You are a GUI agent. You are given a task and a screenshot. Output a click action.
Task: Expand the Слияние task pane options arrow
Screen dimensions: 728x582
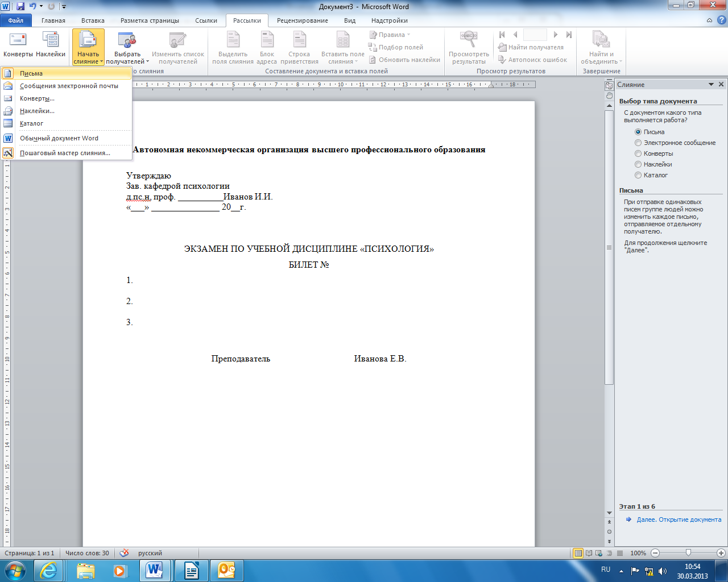711,85
